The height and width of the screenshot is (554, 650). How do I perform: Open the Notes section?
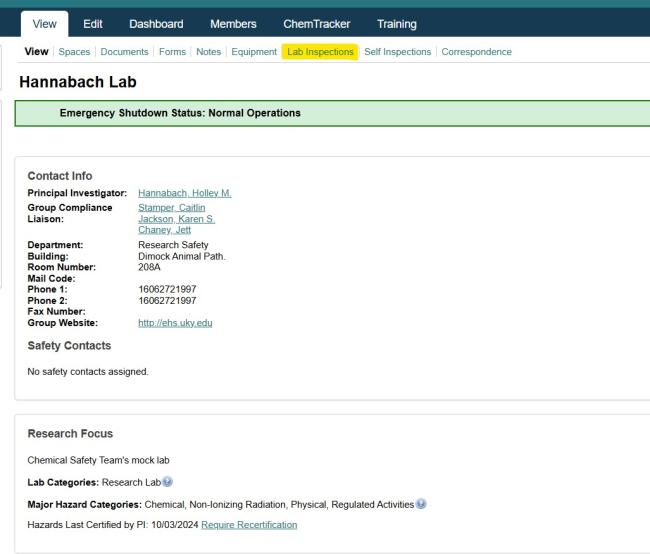tap(208, 52)
